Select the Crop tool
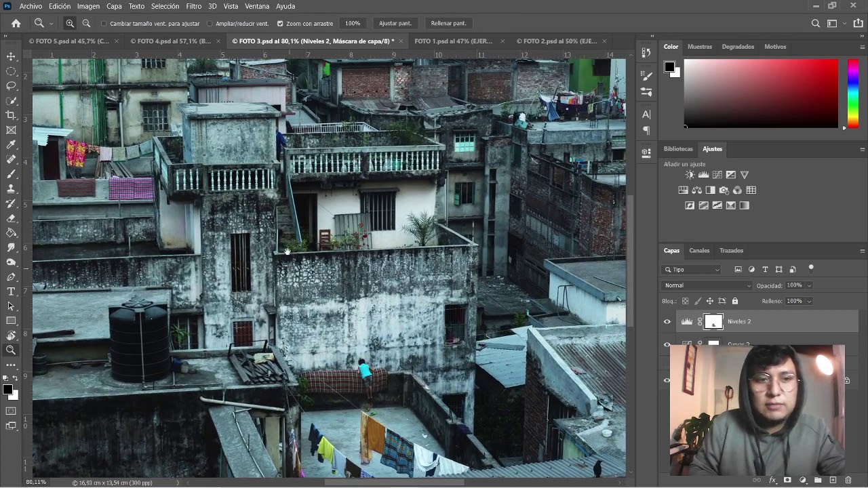 click(11, 115)
